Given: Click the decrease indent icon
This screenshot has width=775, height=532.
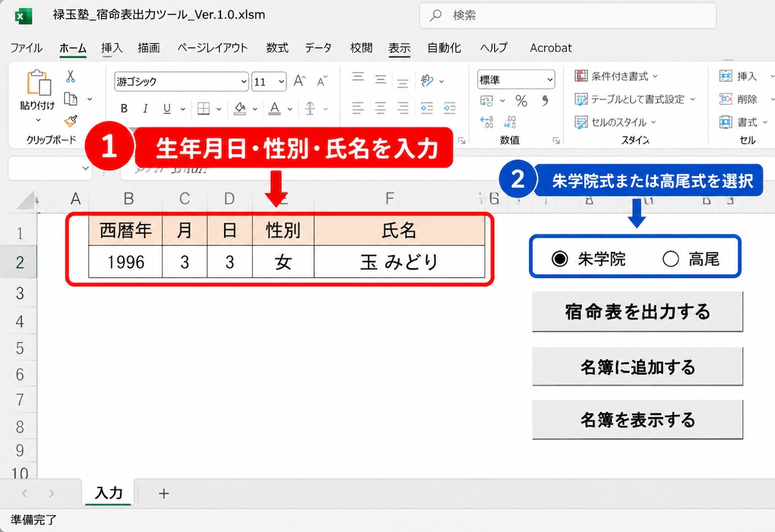Looking at the screenshot, I should tap(427, 107).
